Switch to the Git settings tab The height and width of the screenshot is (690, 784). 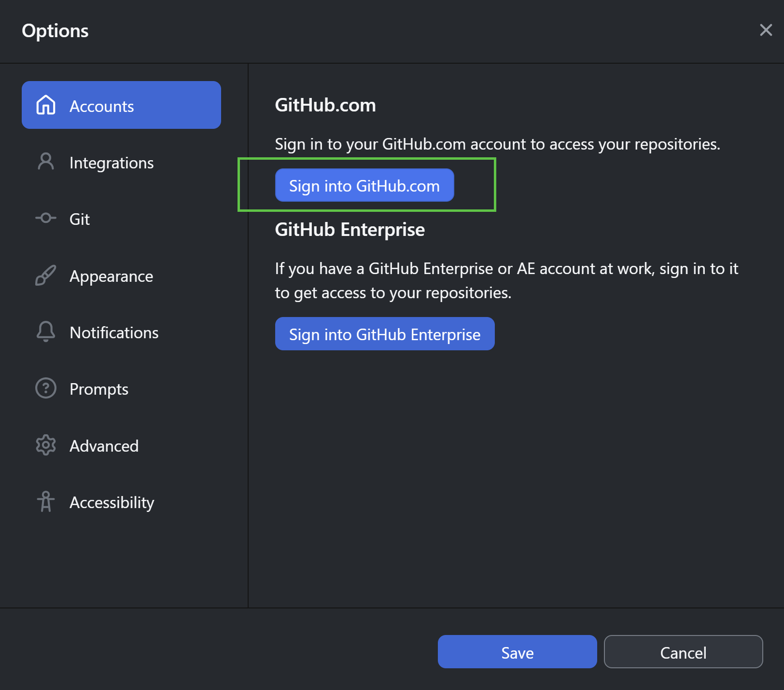pyautogui.click(x=121, y=219)
